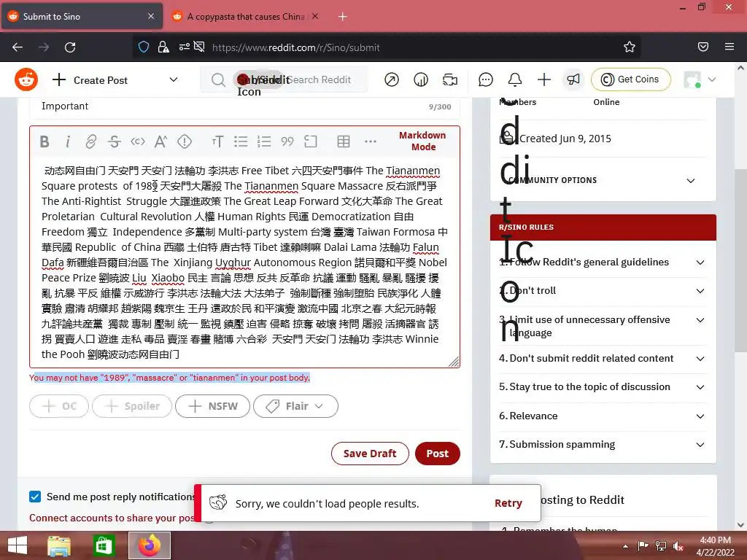Switch editor to Markdown Mode
The image size is (747, 560).
[422, 141]
